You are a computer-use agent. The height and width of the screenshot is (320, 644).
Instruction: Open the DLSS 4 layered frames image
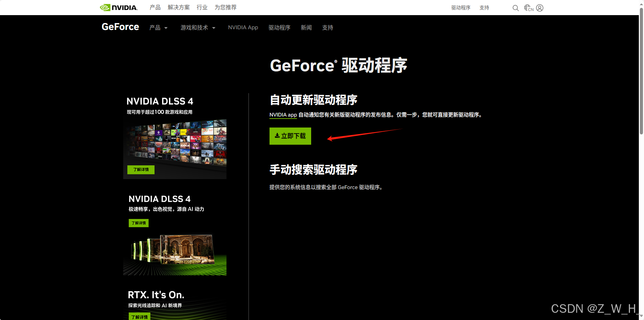coord(175,254)
